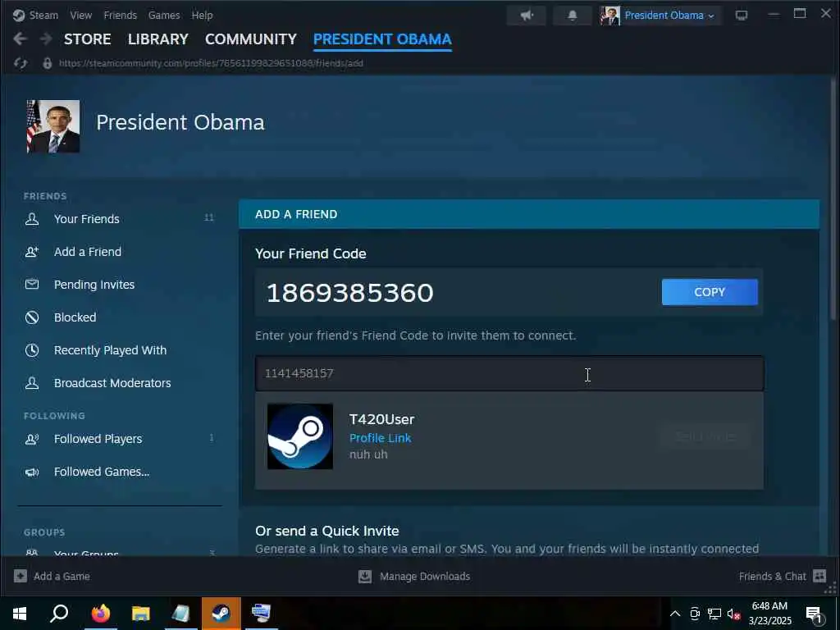Viewport: 840px width, 630px height.
Task: Click the announcements megaphone icon
Action: (527, 15)
